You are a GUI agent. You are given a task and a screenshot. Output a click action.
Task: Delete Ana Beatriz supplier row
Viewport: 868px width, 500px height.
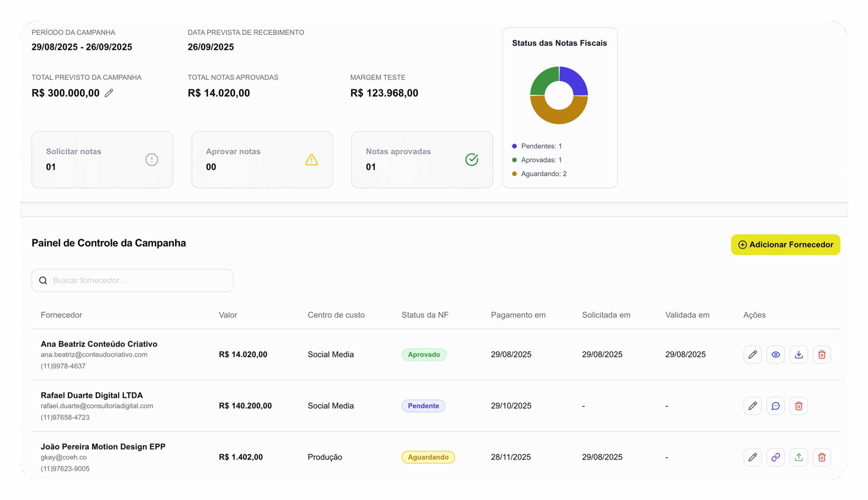[821, 354]
